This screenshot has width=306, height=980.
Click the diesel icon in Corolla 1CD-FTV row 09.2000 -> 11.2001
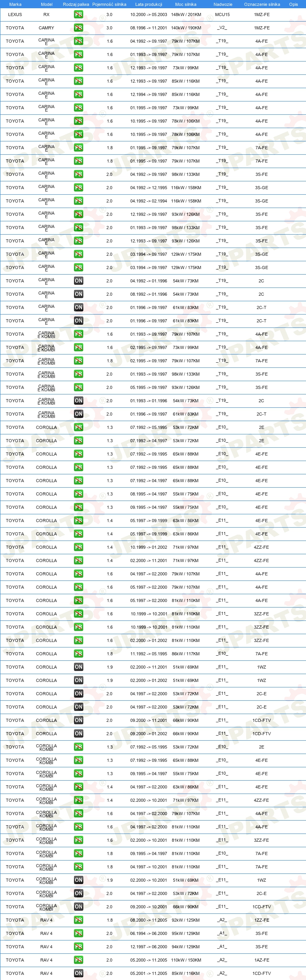[78, 720]
